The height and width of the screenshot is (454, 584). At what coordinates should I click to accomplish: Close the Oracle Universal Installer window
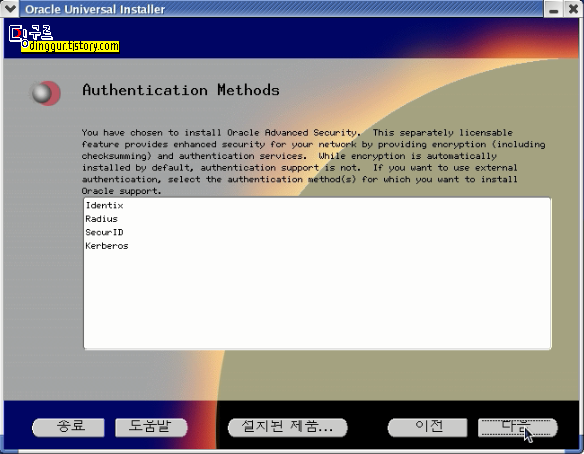click(573, 9)
